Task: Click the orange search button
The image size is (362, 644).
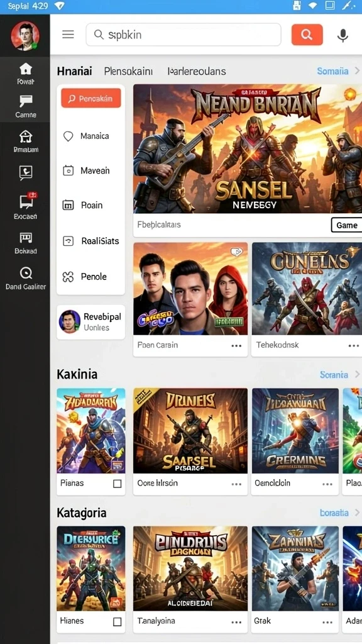Action: [x=307, y=35]
